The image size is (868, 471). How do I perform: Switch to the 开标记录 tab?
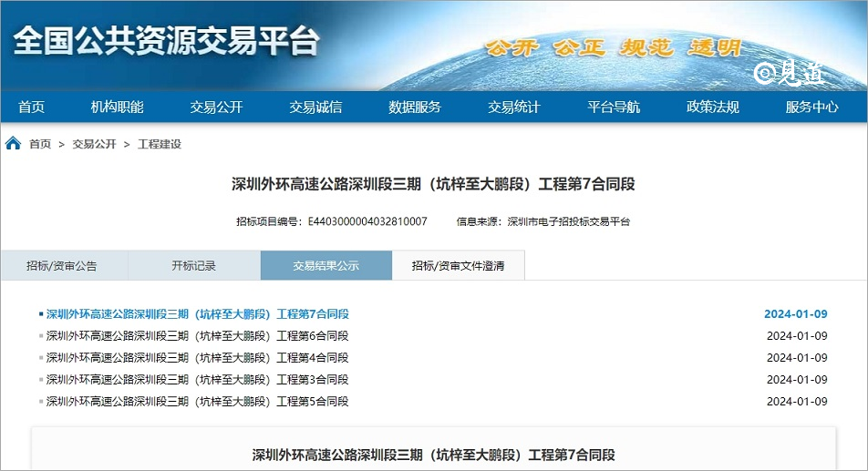point(194,266)
